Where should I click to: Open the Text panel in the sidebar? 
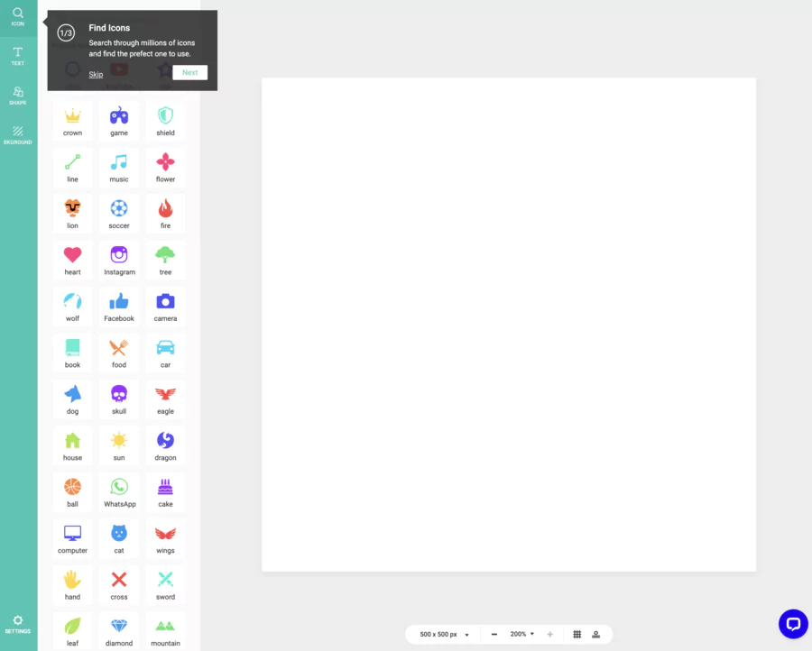click(x=17, y=56)
